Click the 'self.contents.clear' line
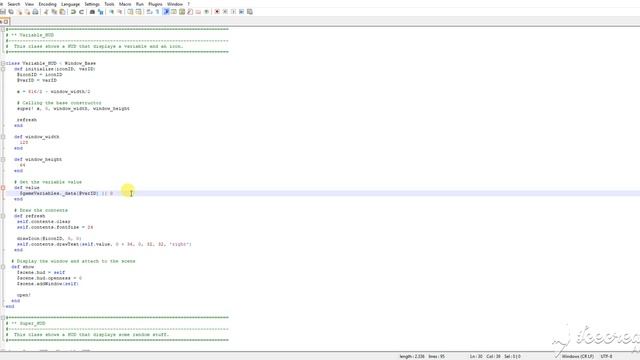The image size is (640, 360). (44, 222)
